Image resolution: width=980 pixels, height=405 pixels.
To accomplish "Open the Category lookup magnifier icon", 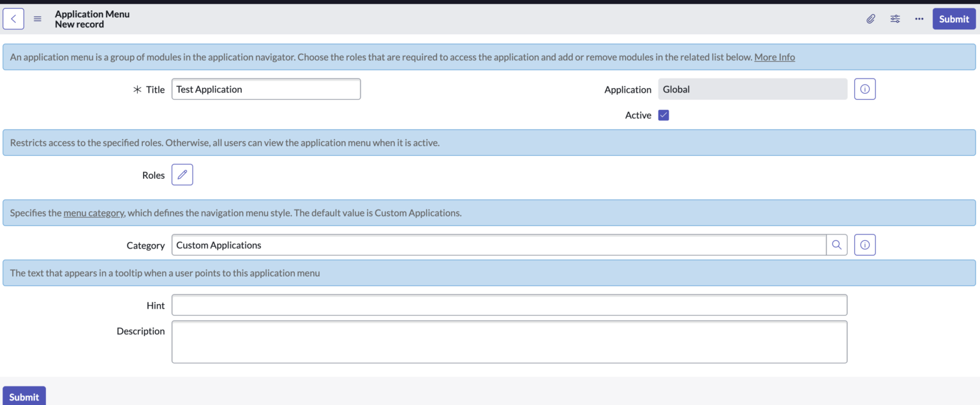I will [x=836, y=245].
